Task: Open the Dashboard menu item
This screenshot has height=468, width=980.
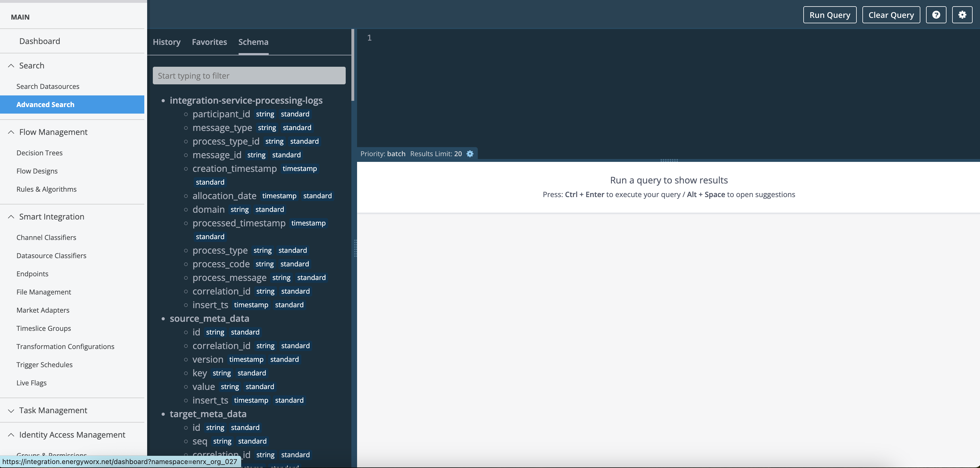Action: 39,41
